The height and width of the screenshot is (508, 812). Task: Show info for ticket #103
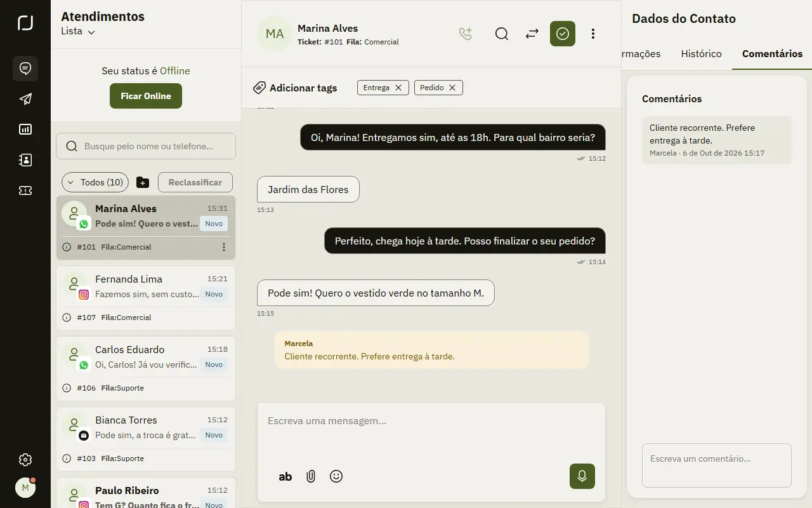[67, 458]
